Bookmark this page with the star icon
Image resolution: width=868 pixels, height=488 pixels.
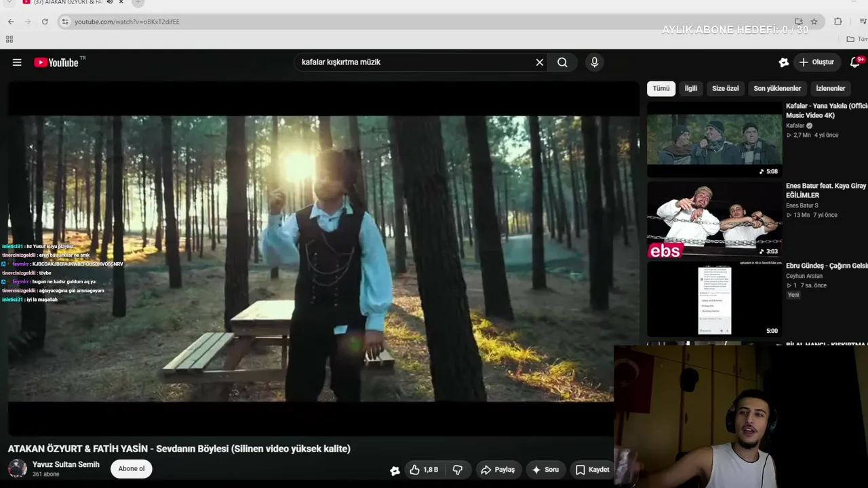(814, 22)
